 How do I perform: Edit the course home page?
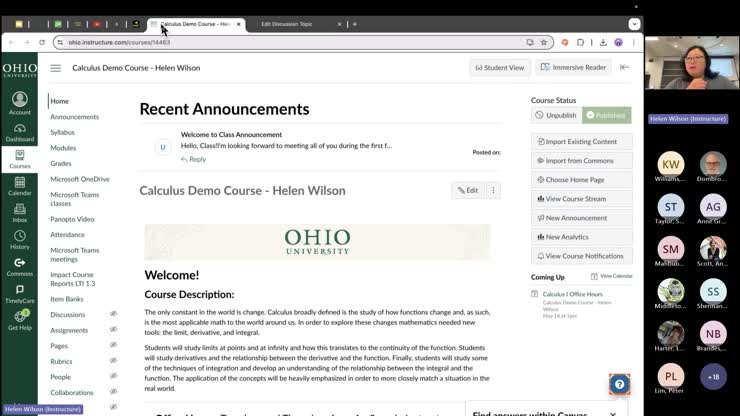[468, 190]
